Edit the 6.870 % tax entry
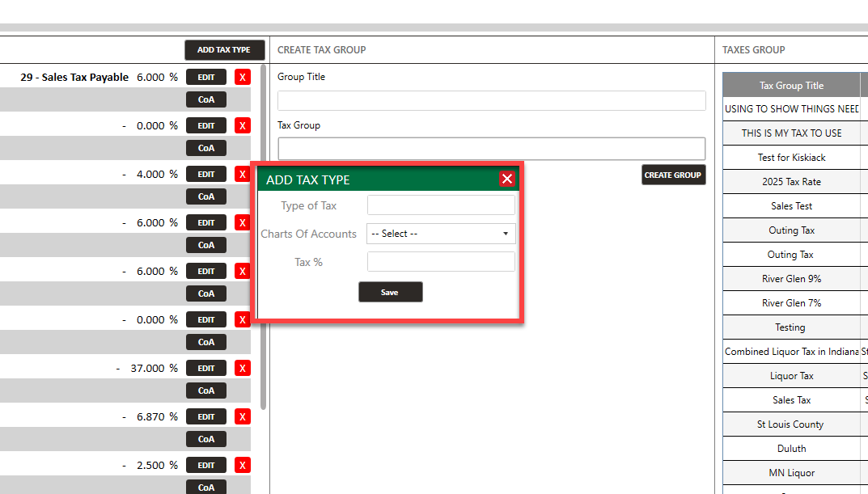 tap(206, 416)
